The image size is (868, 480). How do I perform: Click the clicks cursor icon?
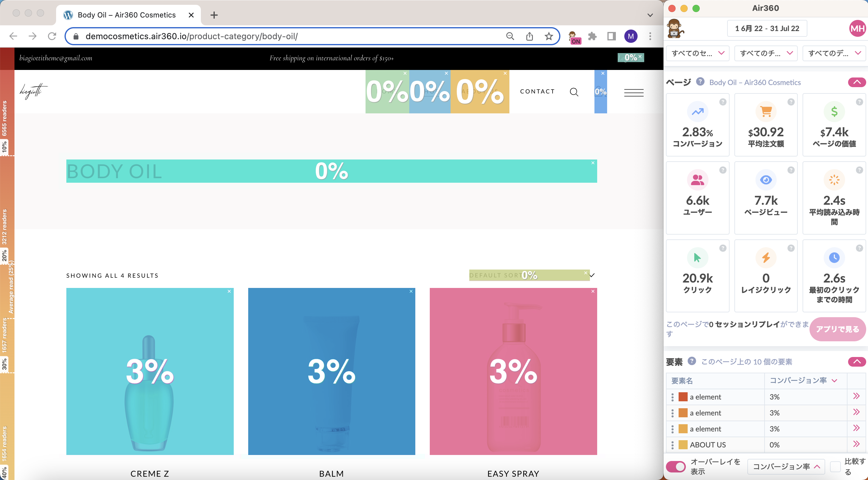tap(696, 258)
